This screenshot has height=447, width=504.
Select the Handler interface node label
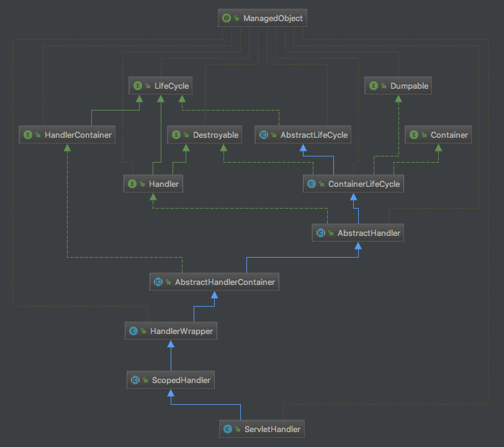(164, 184)
